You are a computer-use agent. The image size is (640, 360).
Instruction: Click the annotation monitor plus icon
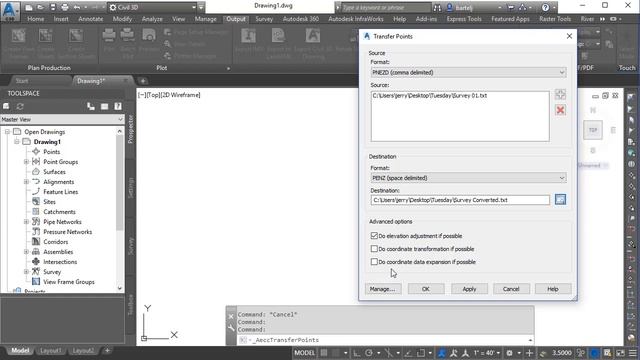529,353
